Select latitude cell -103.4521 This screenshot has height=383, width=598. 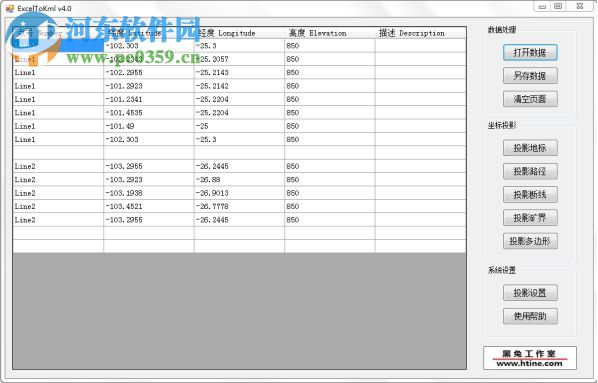(x=149, y=206)
